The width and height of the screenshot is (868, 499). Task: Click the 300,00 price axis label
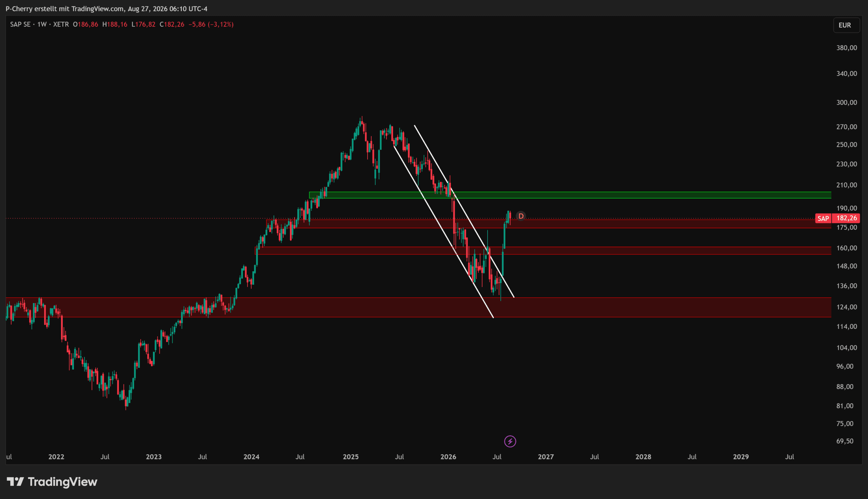click(846, 102)
